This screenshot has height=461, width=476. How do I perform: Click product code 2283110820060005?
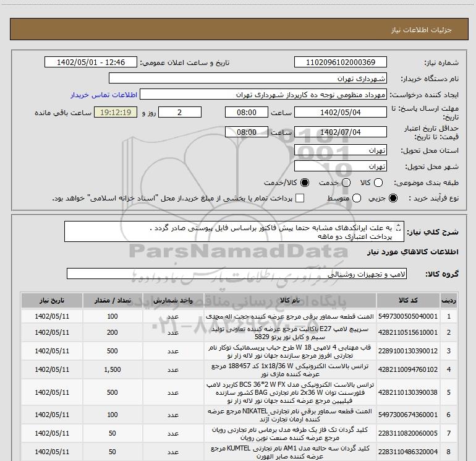tap(408, 433)
